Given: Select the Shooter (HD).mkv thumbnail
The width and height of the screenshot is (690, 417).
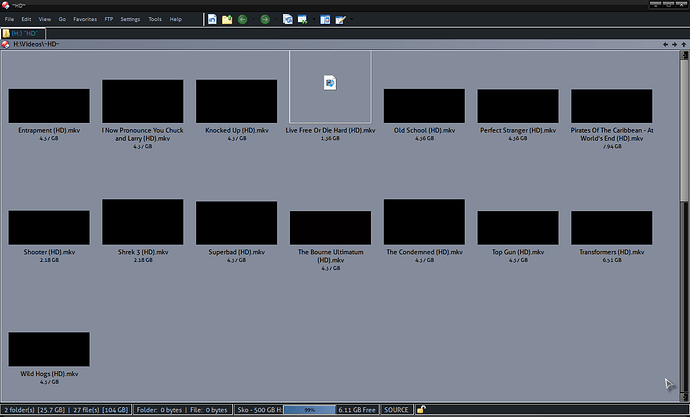Looking at the screenshot, I should pos(49,227).
